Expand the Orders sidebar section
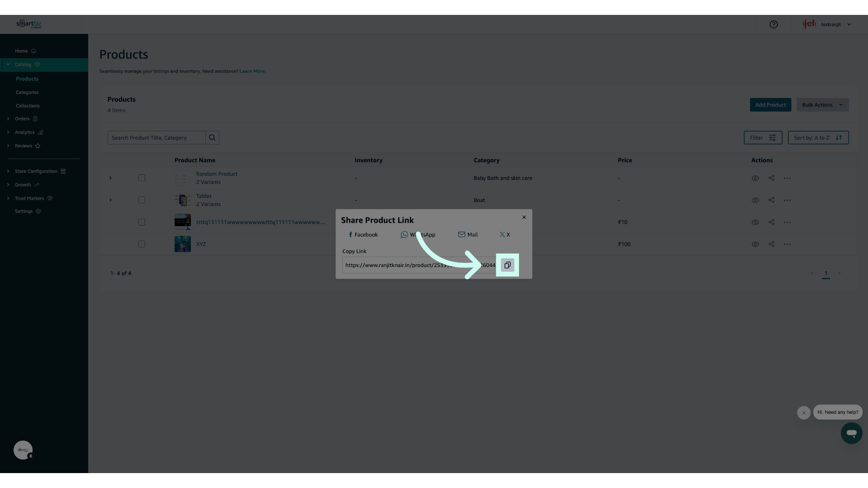This screenshot has height=488, width=868. click(x=8, y=119)
